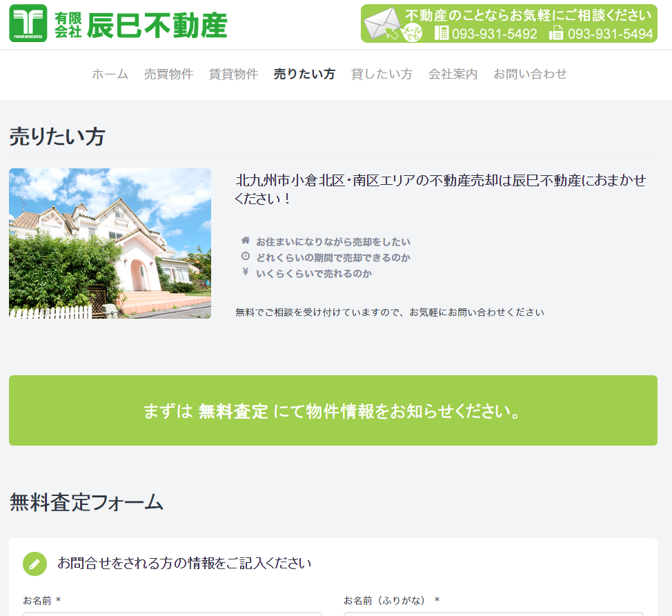Open the お問い合わせ menu item

[530, 74]
